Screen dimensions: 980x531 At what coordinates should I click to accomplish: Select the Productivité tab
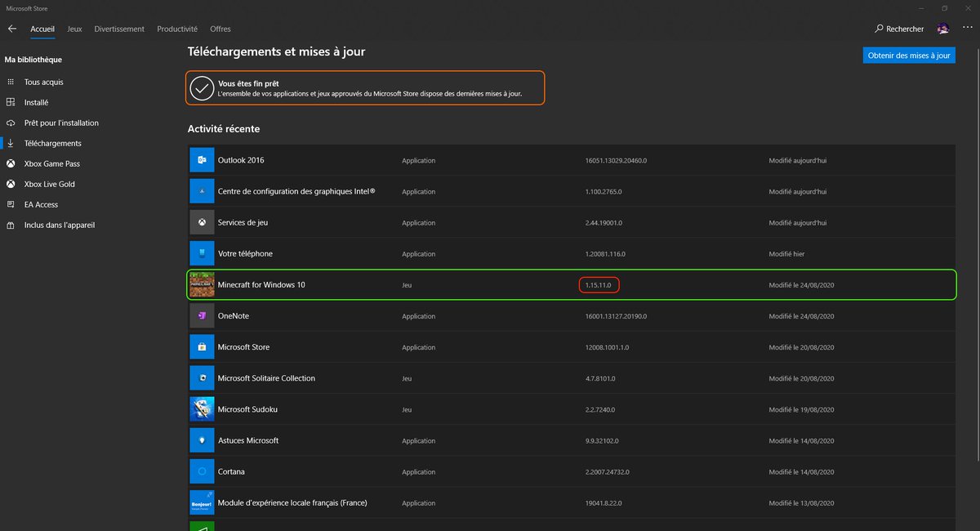(x=177, y=29)
